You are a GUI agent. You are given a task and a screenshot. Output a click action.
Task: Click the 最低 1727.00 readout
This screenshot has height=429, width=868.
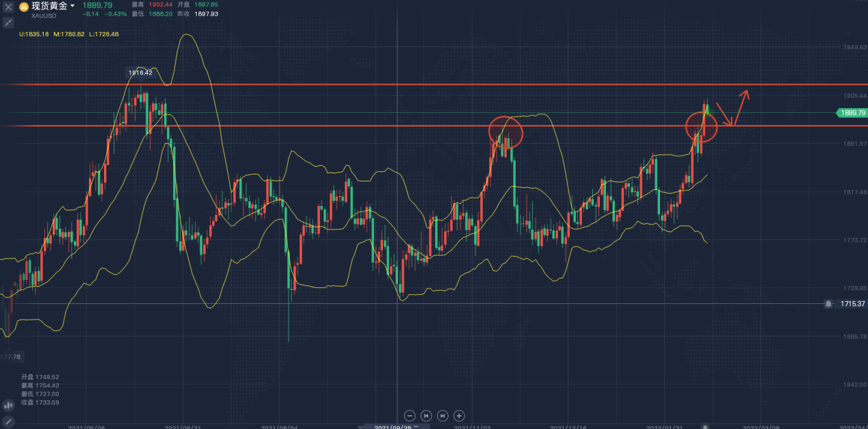(x=40, y=393)
